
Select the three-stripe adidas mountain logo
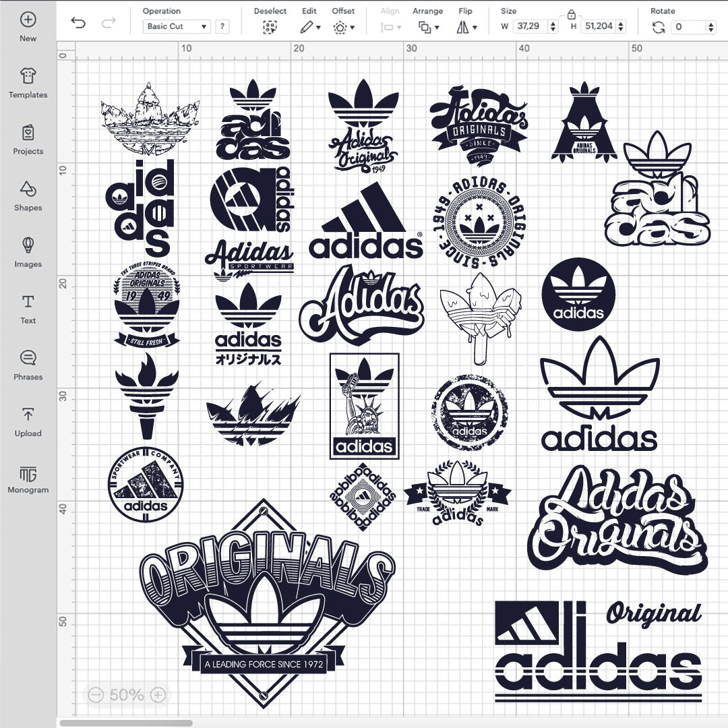pos(366,220)
